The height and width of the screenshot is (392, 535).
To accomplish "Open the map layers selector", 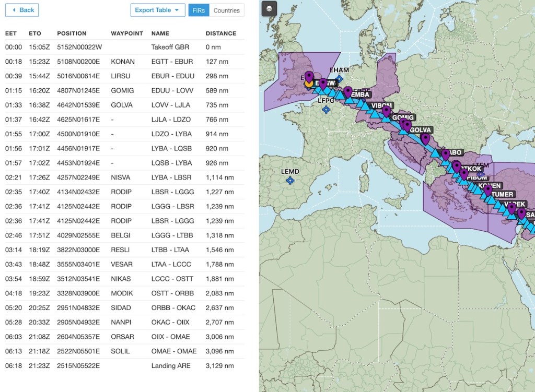I will tap(269, 9).
